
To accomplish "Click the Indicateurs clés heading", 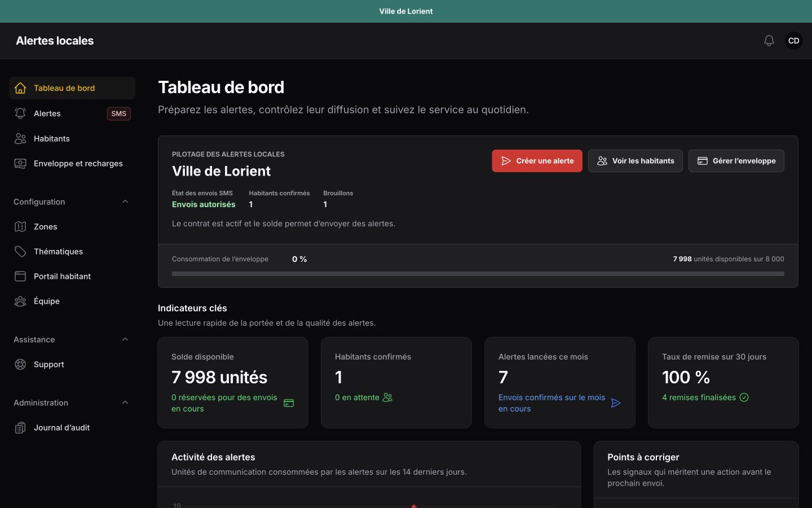I will [192, 308].
